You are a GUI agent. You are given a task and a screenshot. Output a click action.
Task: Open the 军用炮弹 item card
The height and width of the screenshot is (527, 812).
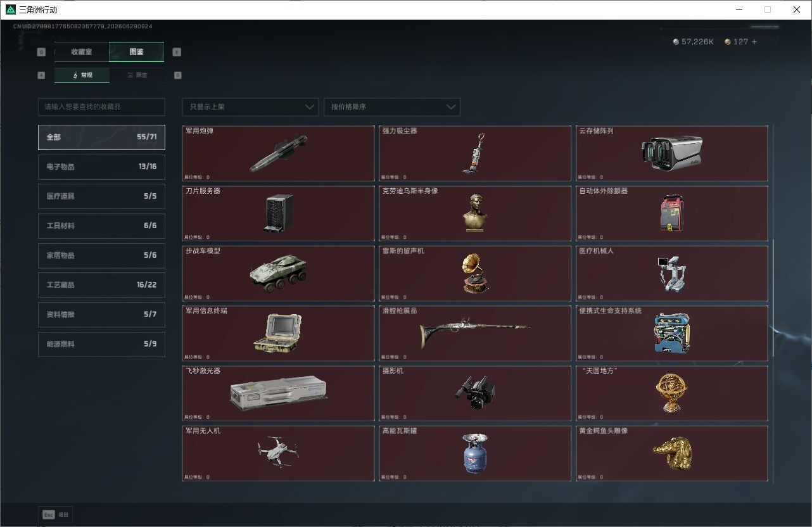[x=279, y=153]
